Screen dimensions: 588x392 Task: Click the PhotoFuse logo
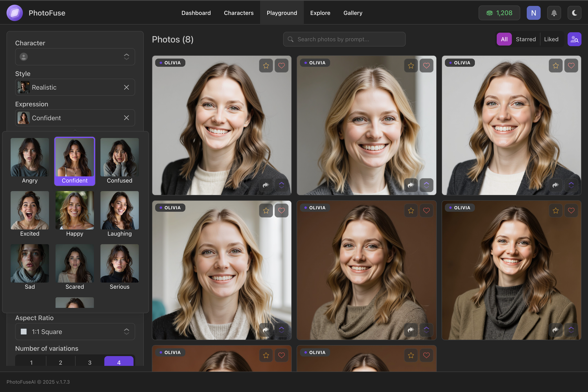(14, 13)
